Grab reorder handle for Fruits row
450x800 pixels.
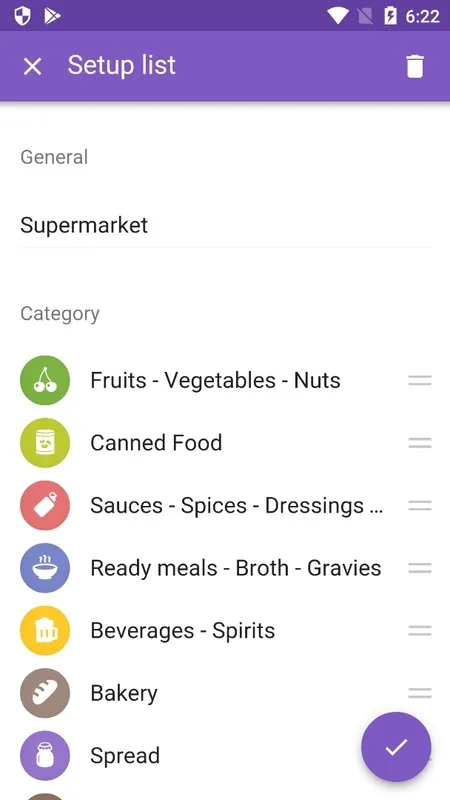tap(420, 380)
